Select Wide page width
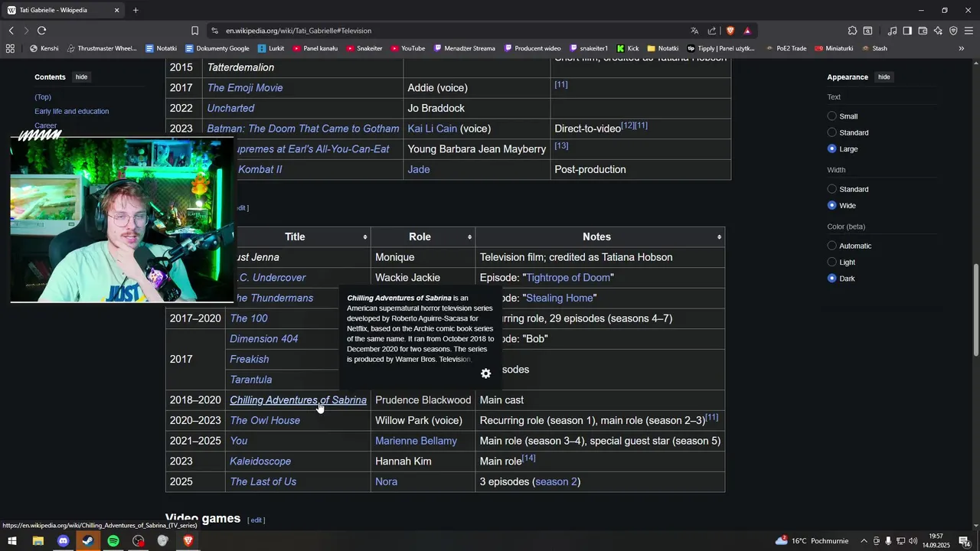 coord(832,206)
